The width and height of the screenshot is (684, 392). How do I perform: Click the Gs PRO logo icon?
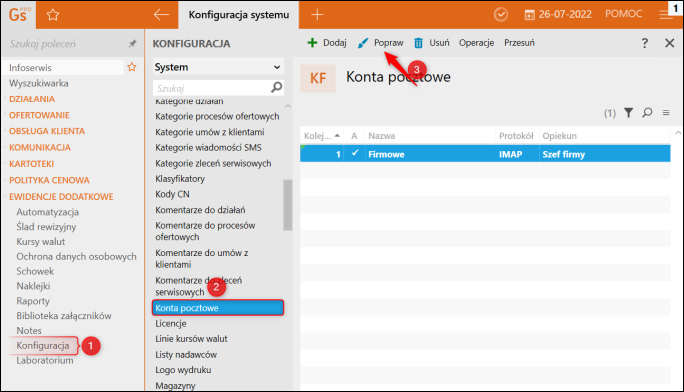pyautogui.click(x=19, y=15)
